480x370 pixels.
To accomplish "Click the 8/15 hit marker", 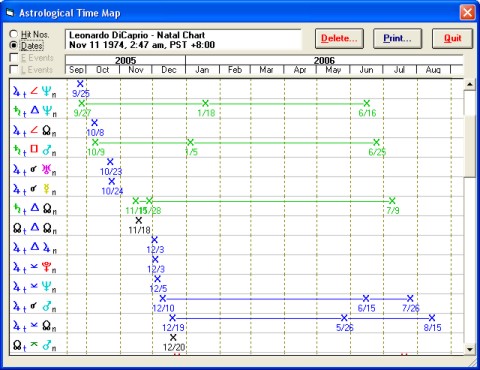I will [432, 318].
